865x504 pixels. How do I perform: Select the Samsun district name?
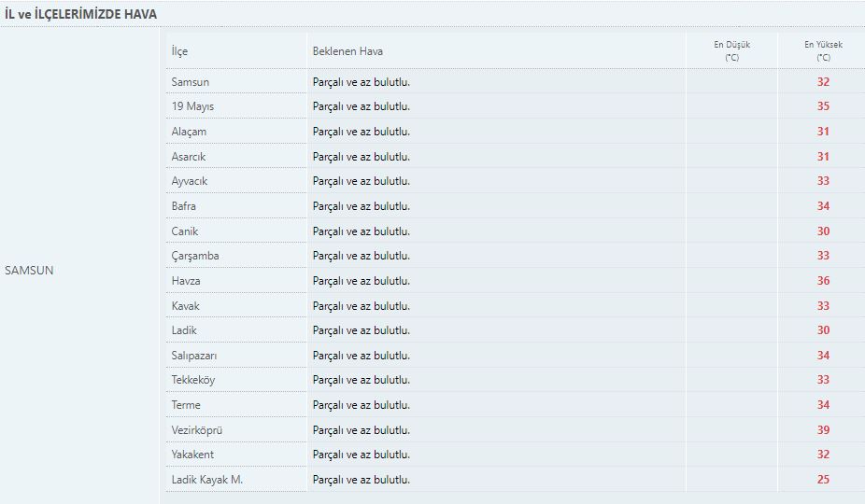coord(191,82)
